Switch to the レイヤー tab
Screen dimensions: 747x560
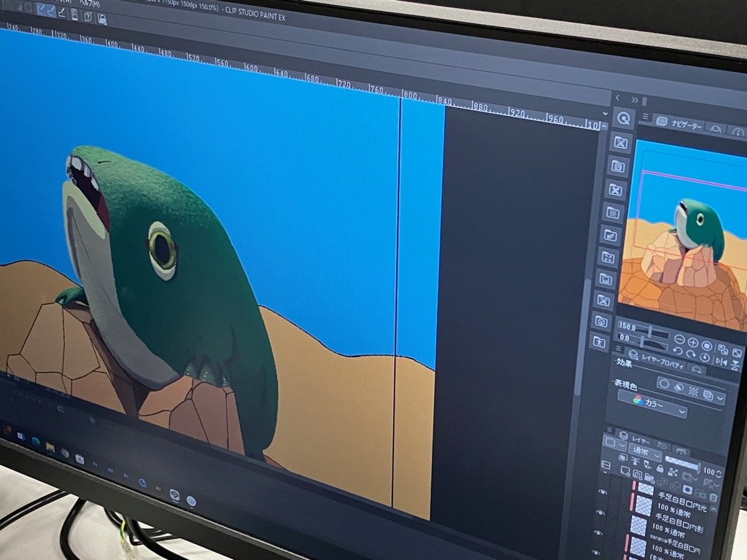pyautogui.click(x=634, y=437)
